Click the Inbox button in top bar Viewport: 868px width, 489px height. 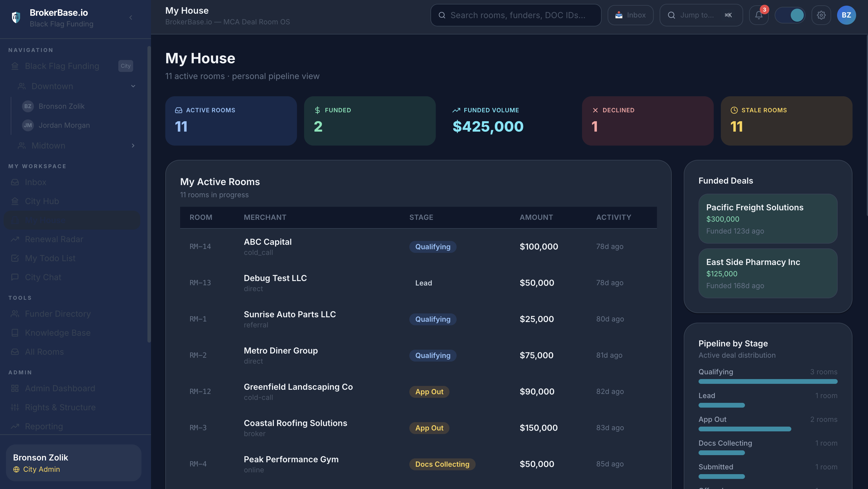(630, 15)
